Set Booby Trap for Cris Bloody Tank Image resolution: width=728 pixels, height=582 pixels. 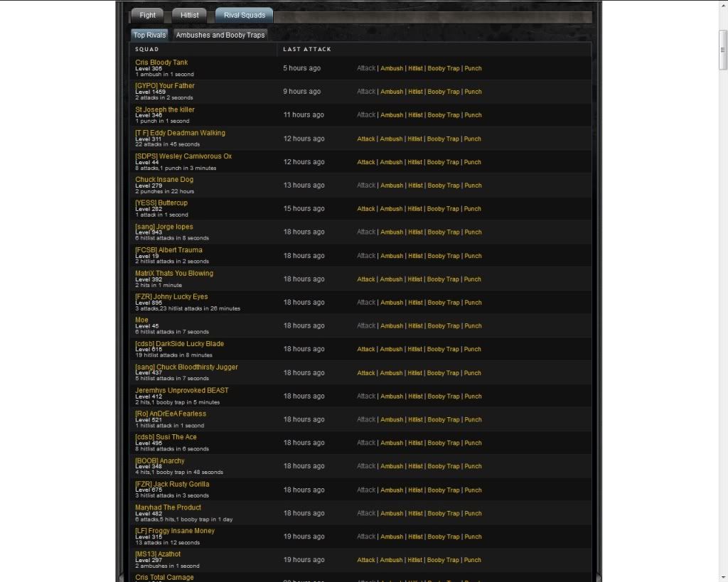coord(444,68)
